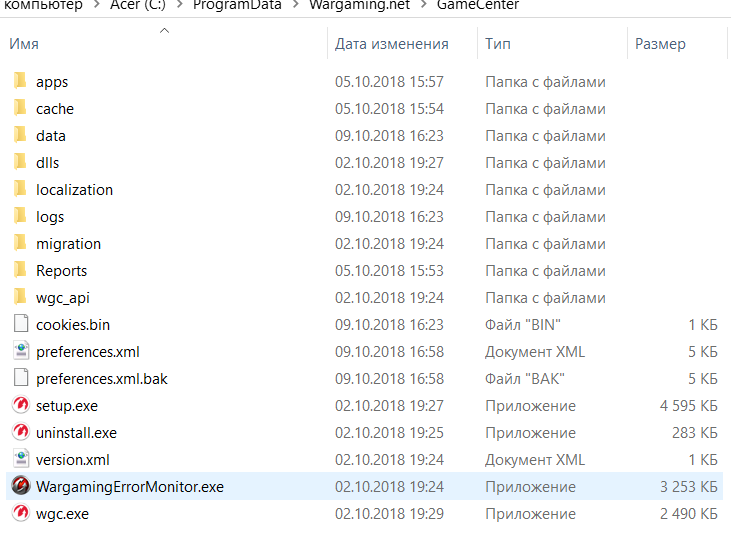Select the wgc.exe Wargaming icon
The height and width of the screenshot is (538, 731).
[x=20, y=514]
